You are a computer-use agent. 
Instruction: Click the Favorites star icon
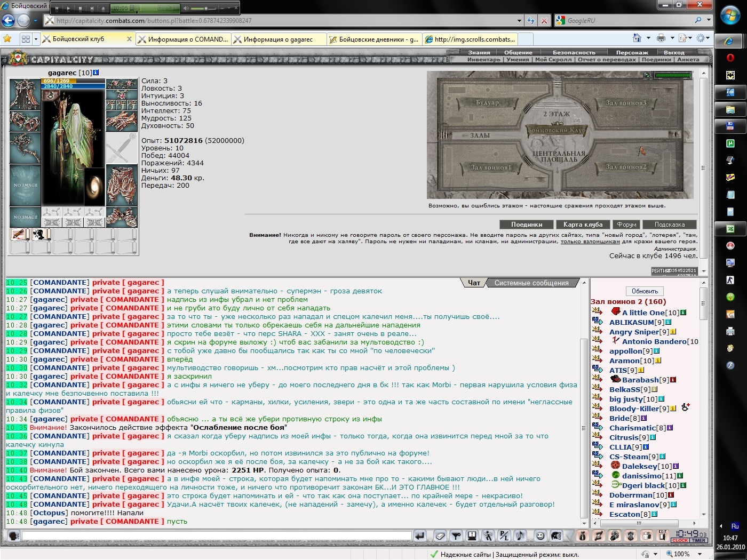point(7,38)
